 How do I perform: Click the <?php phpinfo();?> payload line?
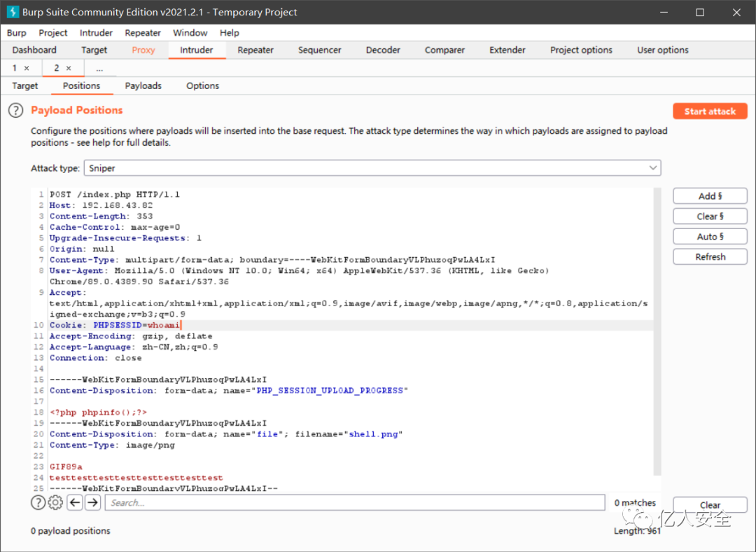[98, 413]
